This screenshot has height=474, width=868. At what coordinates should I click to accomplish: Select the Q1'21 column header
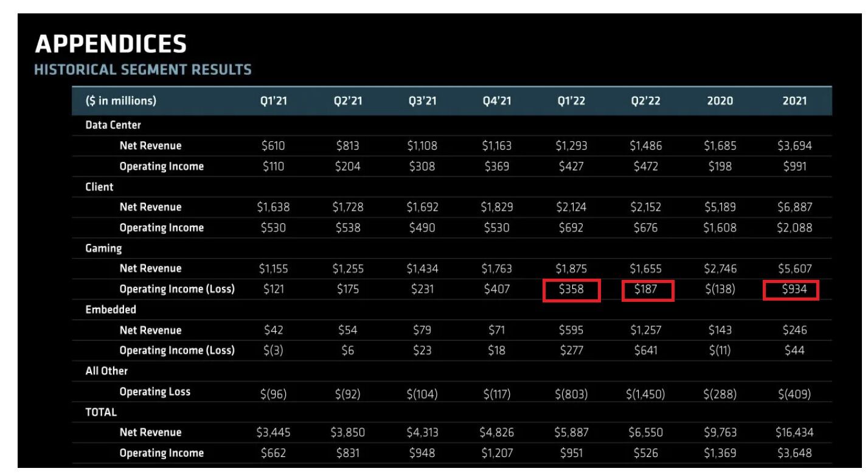[273, 101]
